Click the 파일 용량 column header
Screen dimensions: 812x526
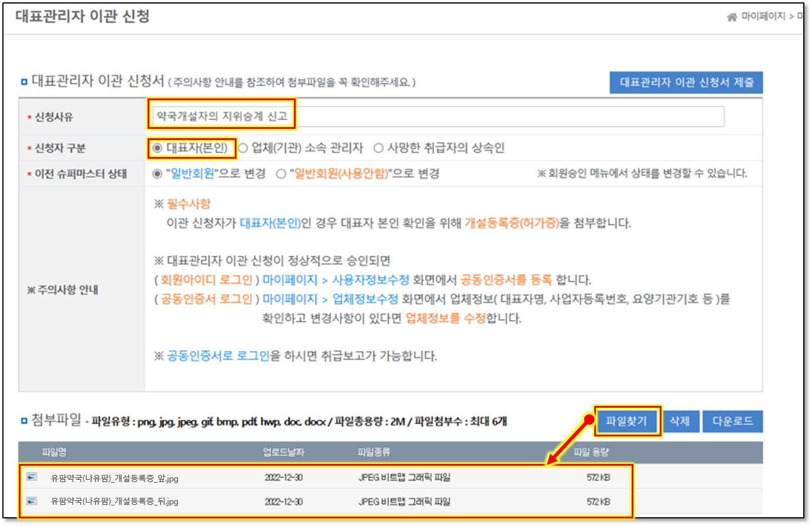[591, 452]
